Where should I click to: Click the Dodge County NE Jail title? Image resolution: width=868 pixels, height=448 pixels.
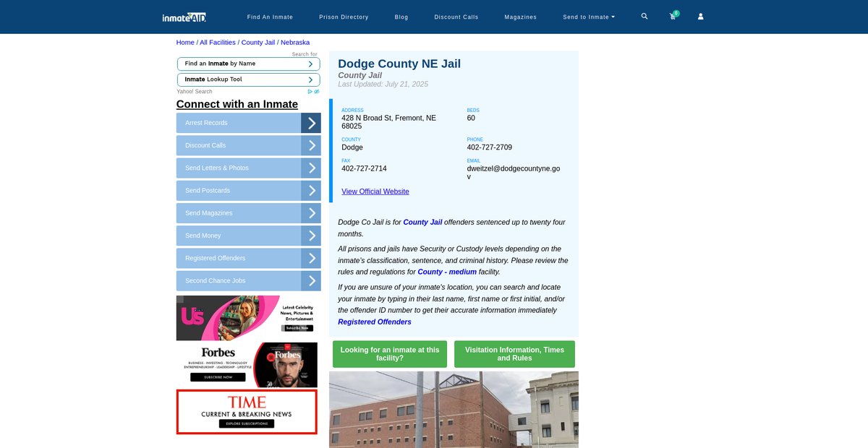tap(399, 64)
